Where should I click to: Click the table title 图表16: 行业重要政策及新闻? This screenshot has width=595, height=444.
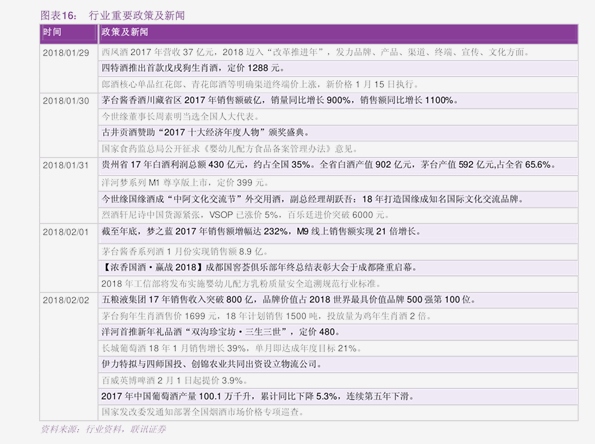(113, 16)
